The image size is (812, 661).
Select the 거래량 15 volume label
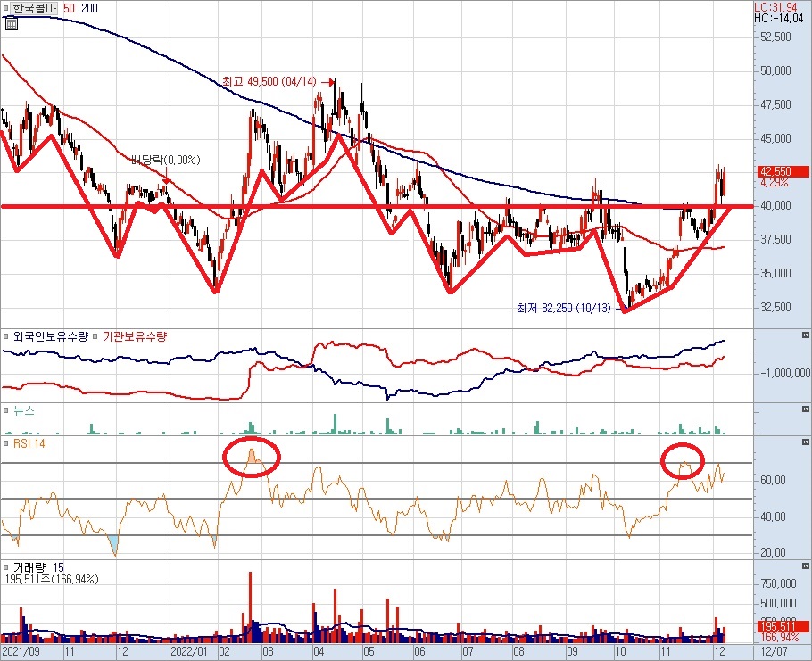38,567
